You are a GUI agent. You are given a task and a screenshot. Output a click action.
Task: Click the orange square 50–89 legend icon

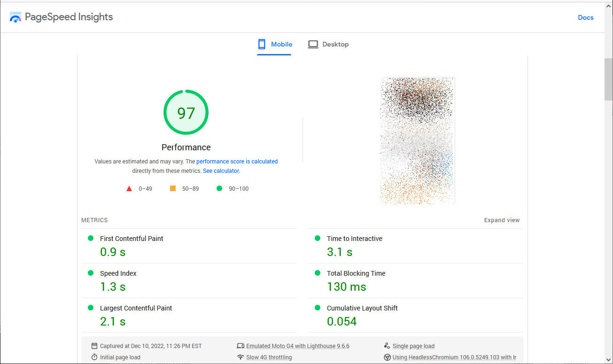pos(173,188)
